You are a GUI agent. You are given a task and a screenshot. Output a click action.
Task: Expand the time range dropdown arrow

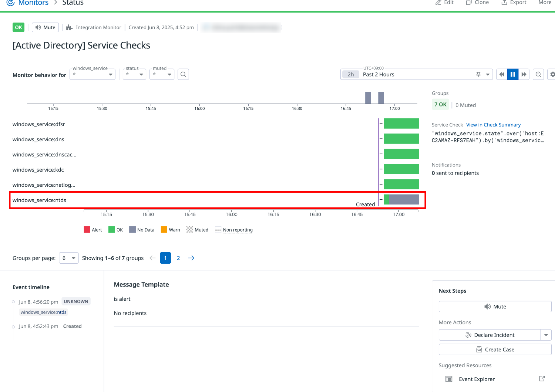(488, 74)
